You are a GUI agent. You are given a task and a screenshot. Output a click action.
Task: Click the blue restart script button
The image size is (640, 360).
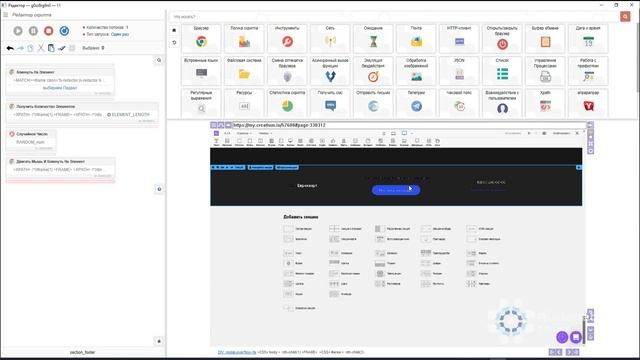point(64,31)
